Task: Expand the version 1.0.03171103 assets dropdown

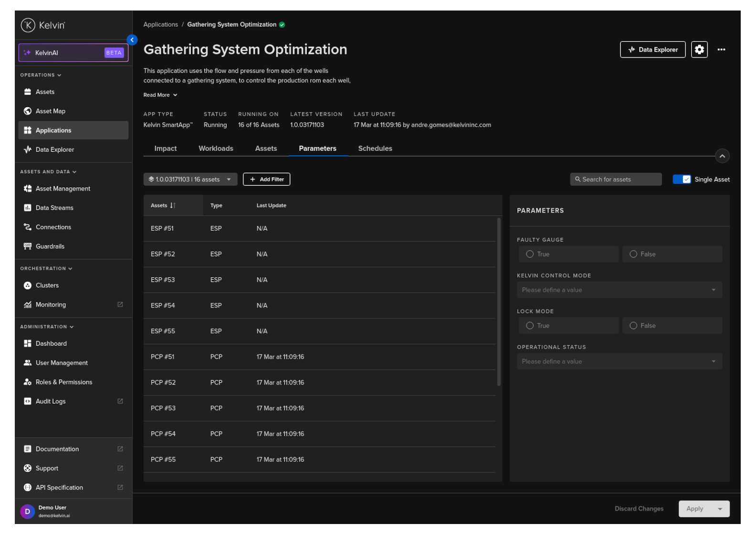Action: (190, 180)
